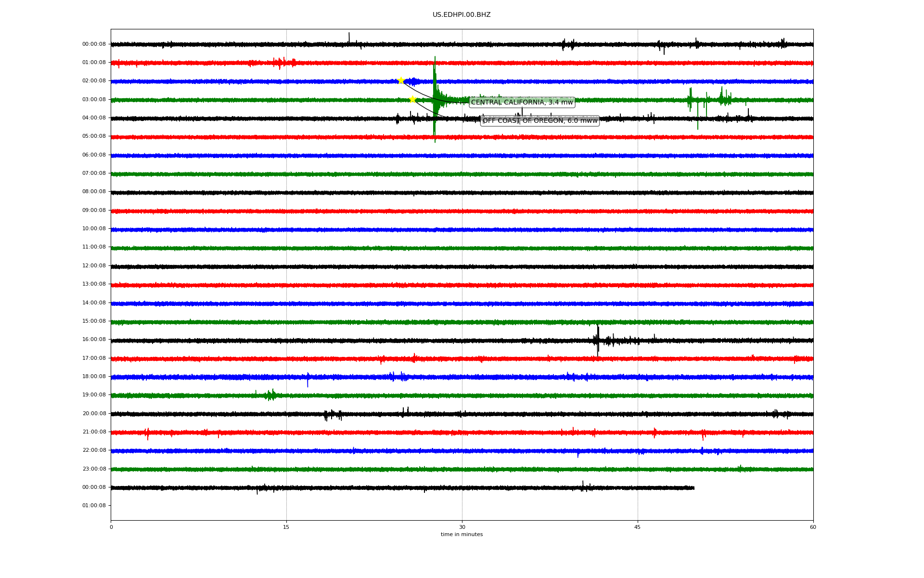Click the 45 tick on x-axis
Viewport: 924px width, 578px height.
point(638,527)
